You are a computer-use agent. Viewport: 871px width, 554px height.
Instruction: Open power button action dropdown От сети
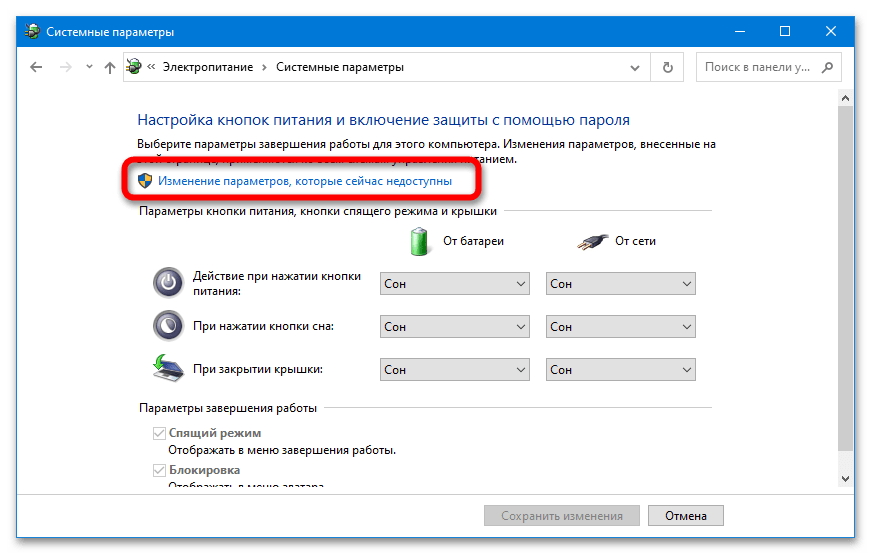620,283
